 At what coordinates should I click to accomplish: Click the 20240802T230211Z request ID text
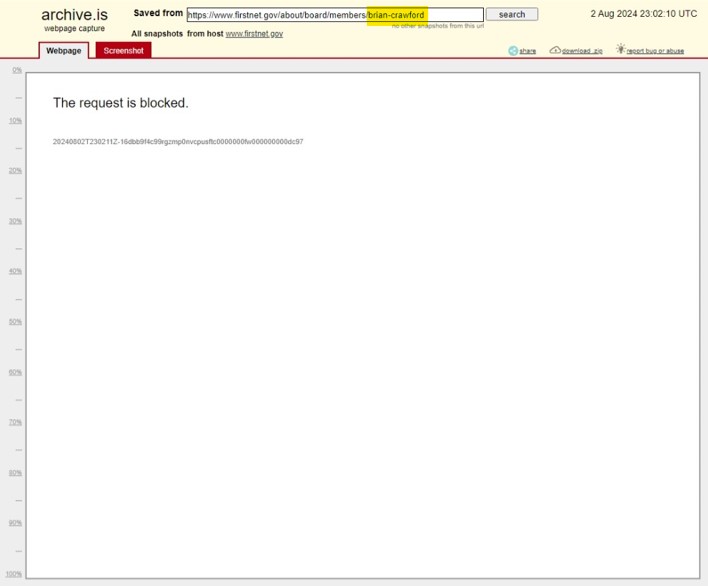[x=178, y=142]
